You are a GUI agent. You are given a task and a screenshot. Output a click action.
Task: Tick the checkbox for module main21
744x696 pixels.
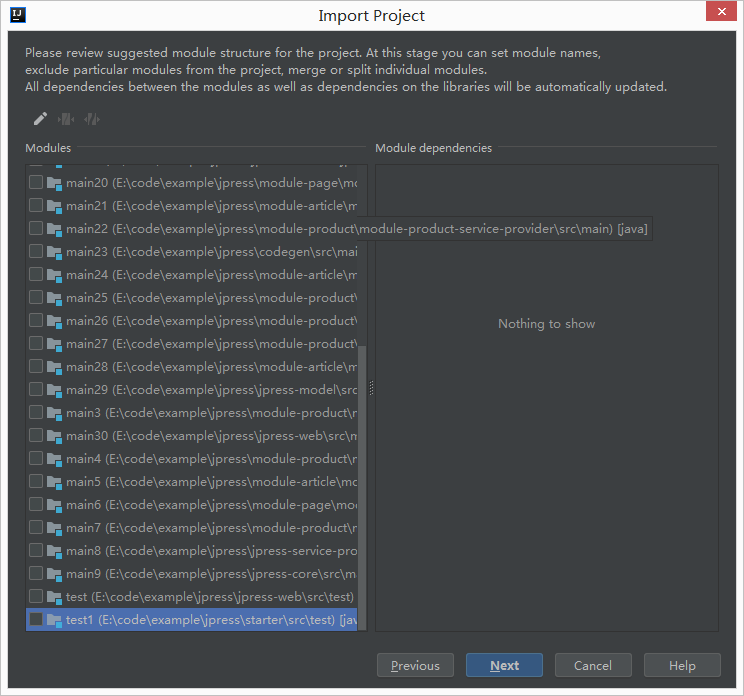click(x=36, y=206)
